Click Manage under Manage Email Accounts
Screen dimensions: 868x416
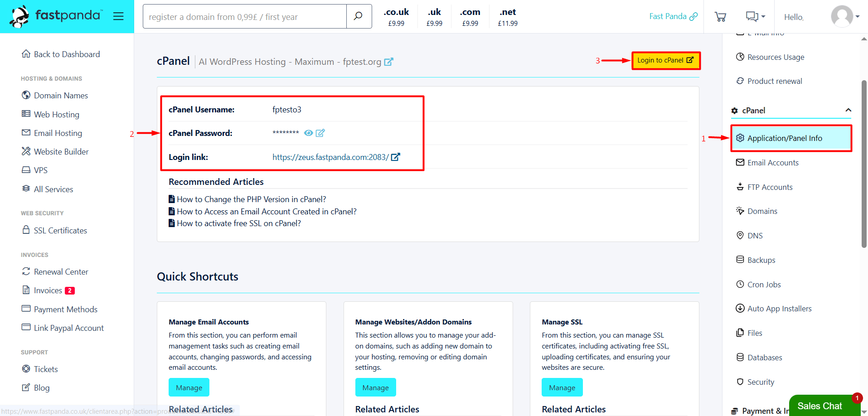pyautogui.click(x=189, y=387)
